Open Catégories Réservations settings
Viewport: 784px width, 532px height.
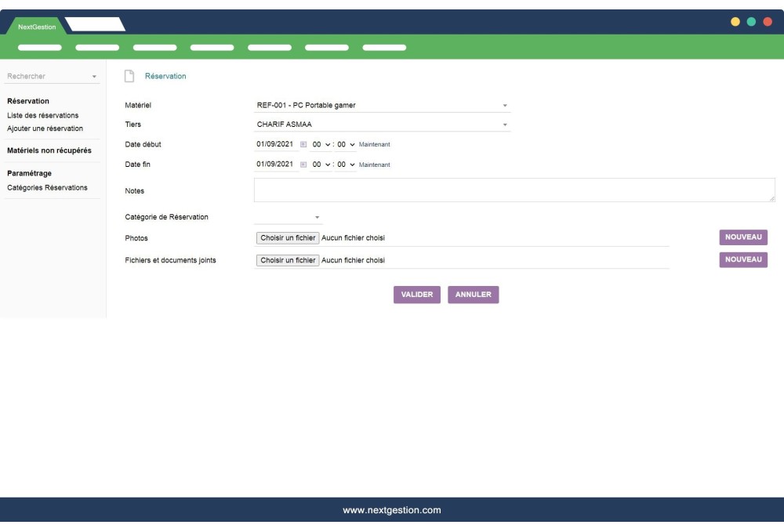pos(47,187)
